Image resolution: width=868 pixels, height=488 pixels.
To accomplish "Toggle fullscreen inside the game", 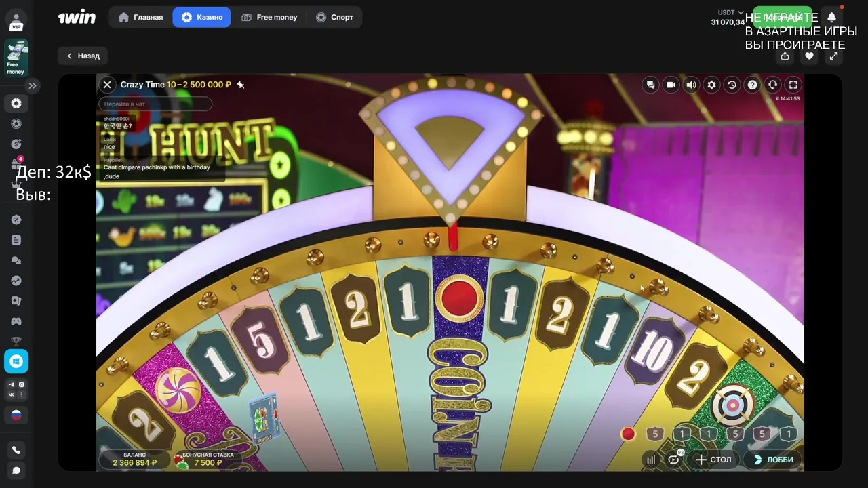I will (x=793, y=85).
